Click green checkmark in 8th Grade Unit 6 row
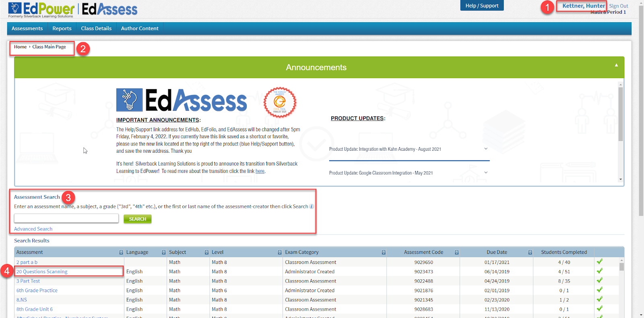 pos(600,308)
